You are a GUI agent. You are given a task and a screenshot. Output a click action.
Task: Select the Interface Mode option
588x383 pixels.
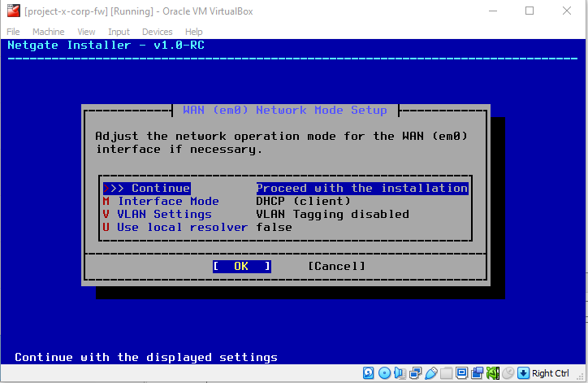coord(168,201)
